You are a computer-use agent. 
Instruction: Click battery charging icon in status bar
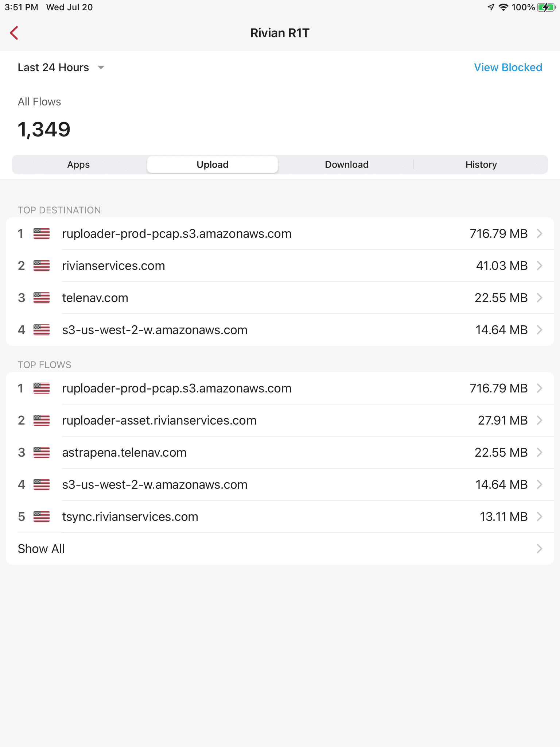click(x=546, y=7)
